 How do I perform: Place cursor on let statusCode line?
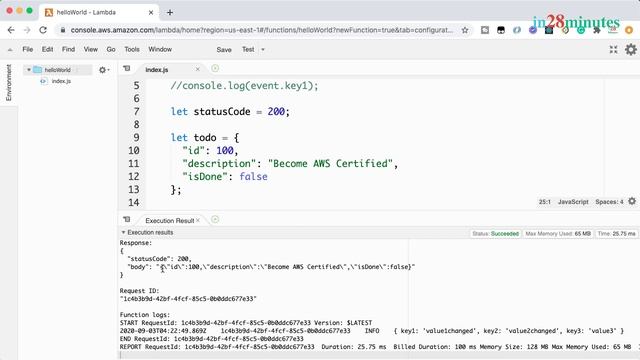pos(230,112)
